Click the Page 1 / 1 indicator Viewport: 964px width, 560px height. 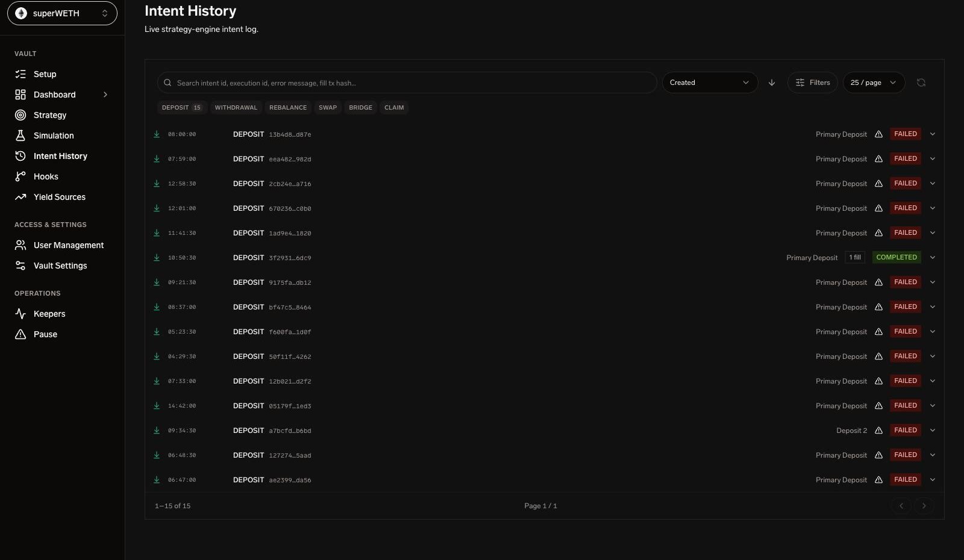540,506
